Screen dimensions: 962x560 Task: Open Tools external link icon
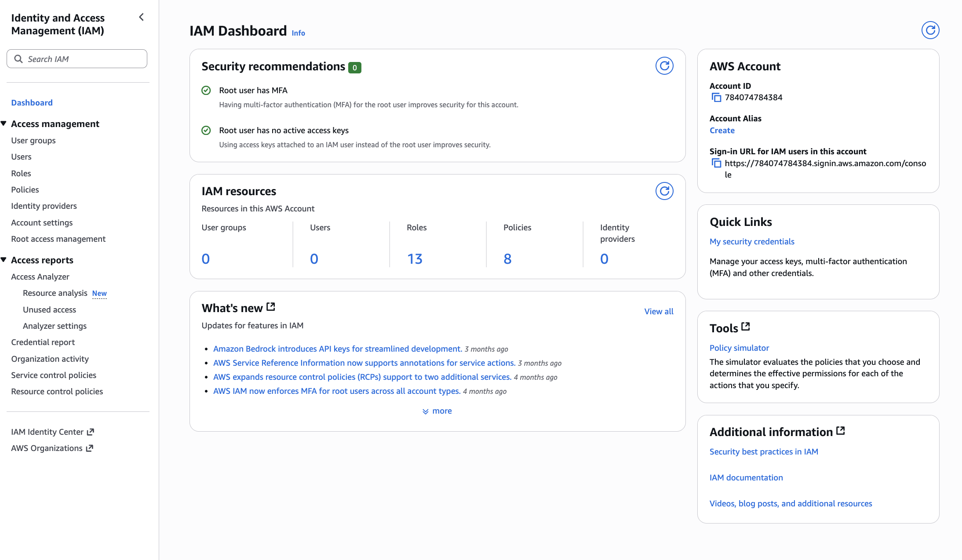[746, 327]
